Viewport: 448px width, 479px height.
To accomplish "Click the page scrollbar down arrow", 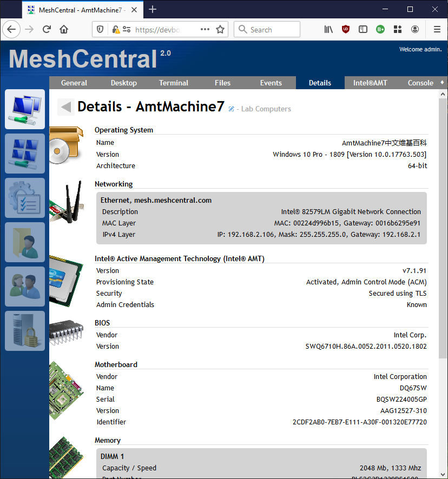I will click(443, 474).
